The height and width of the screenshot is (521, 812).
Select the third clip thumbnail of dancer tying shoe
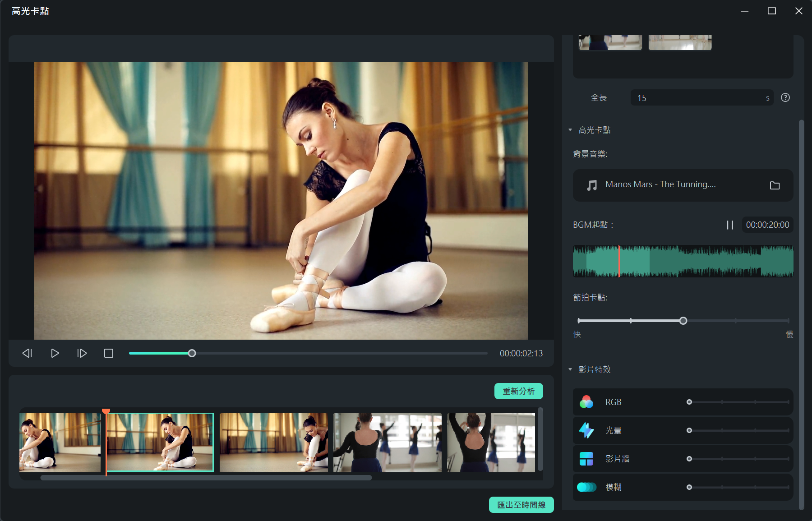274,443
